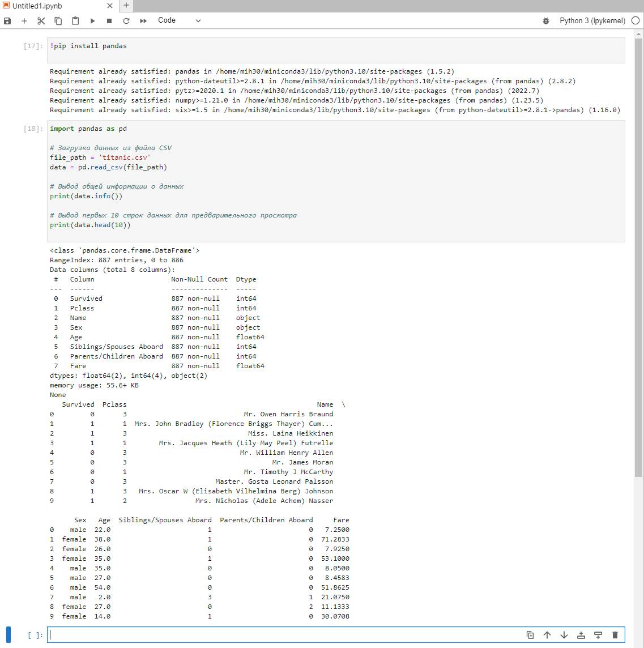The image size is (644, 648).
Task: Run the selected cell
Action: (x=92, y=21)
